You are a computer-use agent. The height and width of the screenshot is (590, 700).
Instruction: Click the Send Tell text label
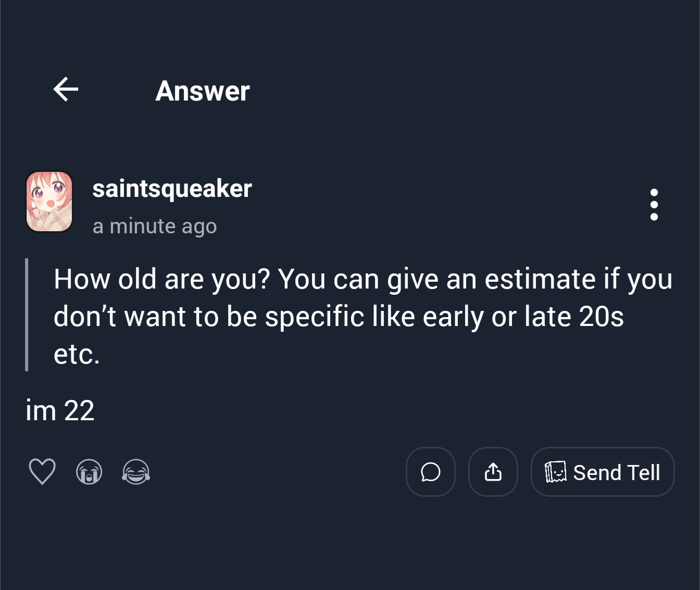pos(617,473)
